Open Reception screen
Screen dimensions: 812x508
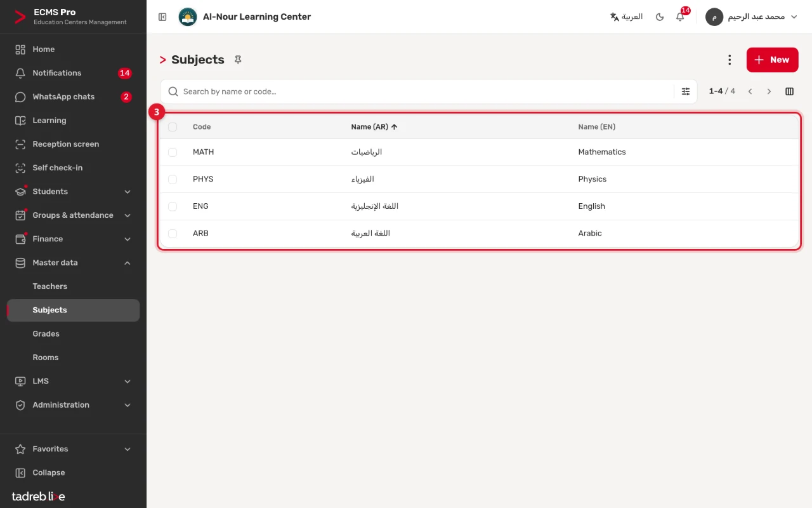pos(73,144)
